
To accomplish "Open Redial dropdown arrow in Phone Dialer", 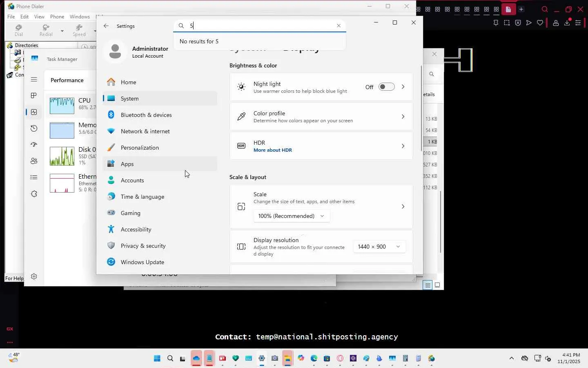I will click(62, 31).
